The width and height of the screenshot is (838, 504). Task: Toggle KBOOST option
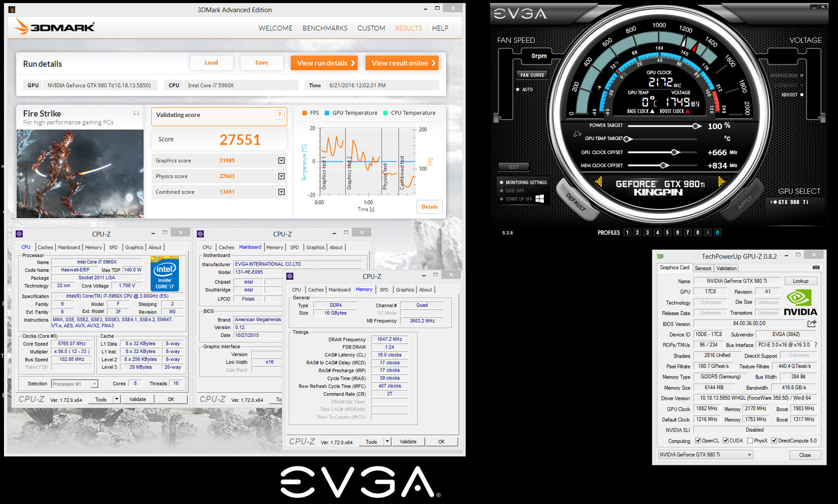792,94
